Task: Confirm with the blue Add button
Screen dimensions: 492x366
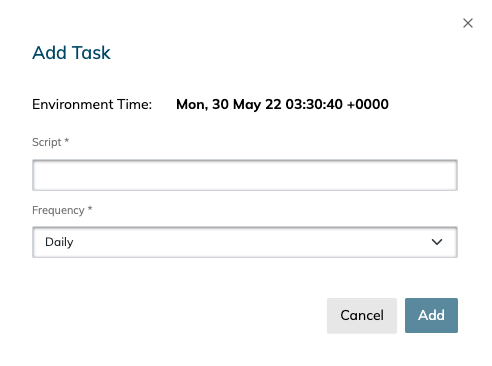Action: click(431, 315)
